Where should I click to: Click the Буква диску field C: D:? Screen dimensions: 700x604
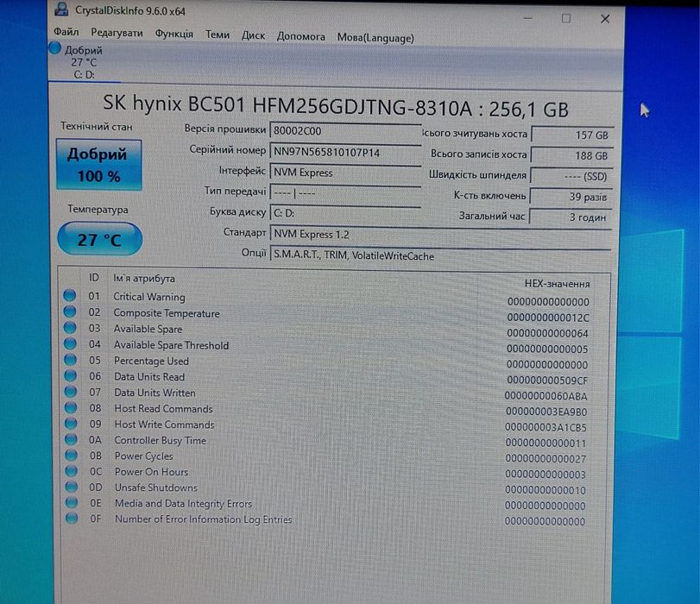345,213
